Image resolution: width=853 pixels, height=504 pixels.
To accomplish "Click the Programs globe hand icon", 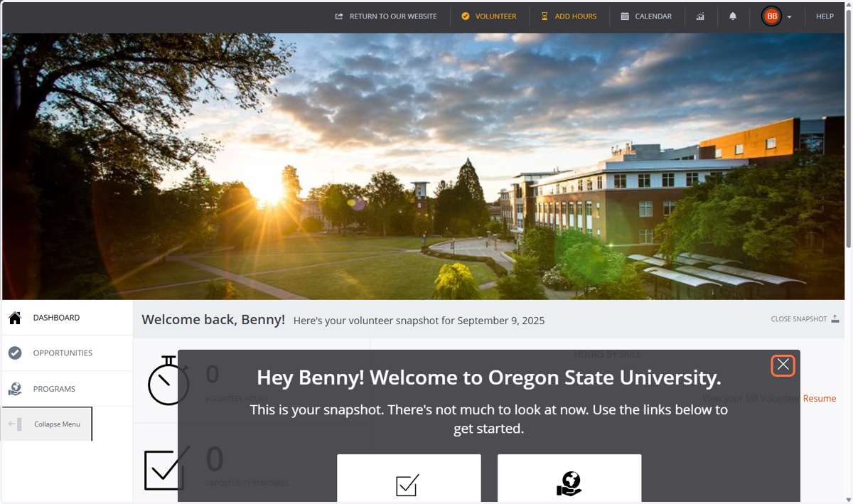I will (15, 389).
